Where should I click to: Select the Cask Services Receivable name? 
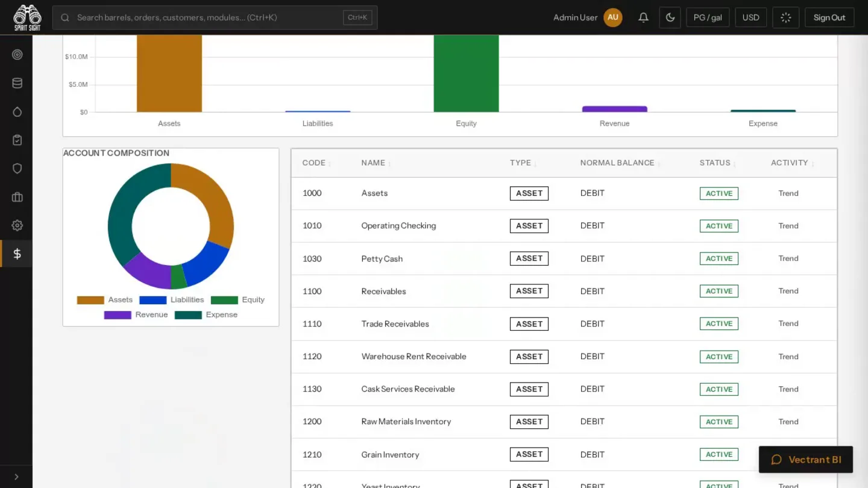point(408,389)
